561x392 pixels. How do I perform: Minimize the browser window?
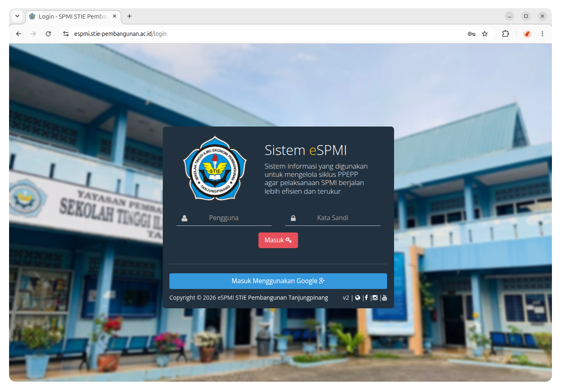(509, 16)
